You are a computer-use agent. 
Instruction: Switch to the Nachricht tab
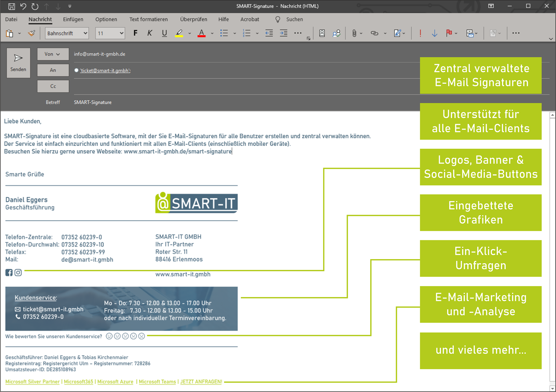click(40, 19)
